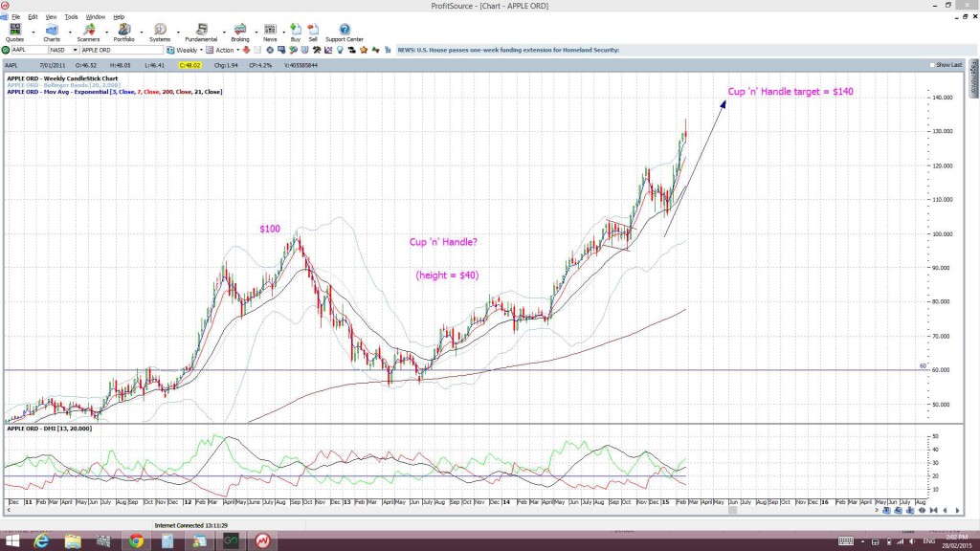
Task: Open the Window menu
Action: click(95, 17)
